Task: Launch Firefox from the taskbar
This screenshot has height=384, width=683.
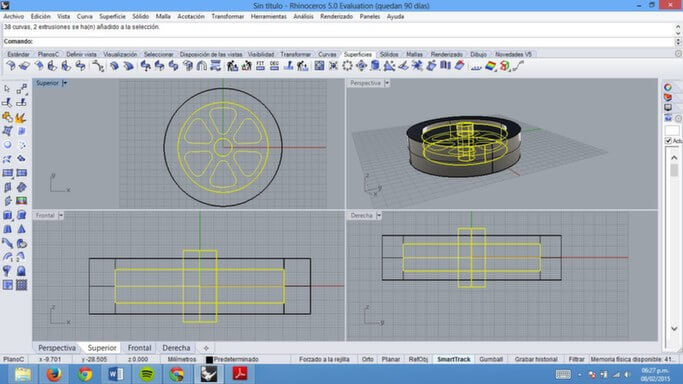Action: click(x=54, y=374)
